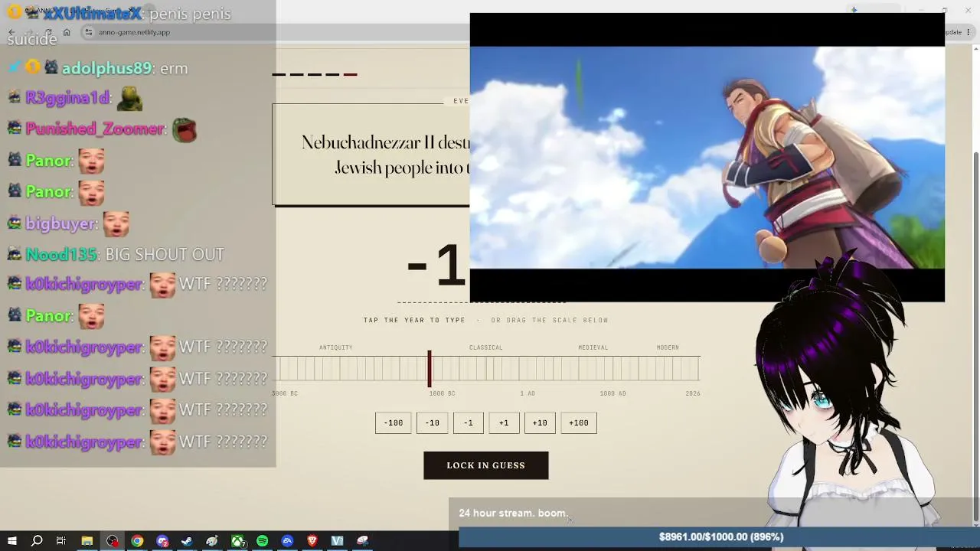Click the LOCK IN GUESS button
The image size is (980, 551).
pyautogui.click(x=486, y=465)
